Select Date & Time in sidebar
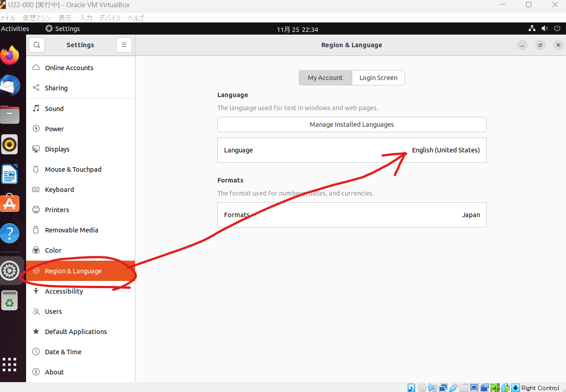The height and width of the screenshot is (392, 566). pyautogui.click(x=81, y=352)
